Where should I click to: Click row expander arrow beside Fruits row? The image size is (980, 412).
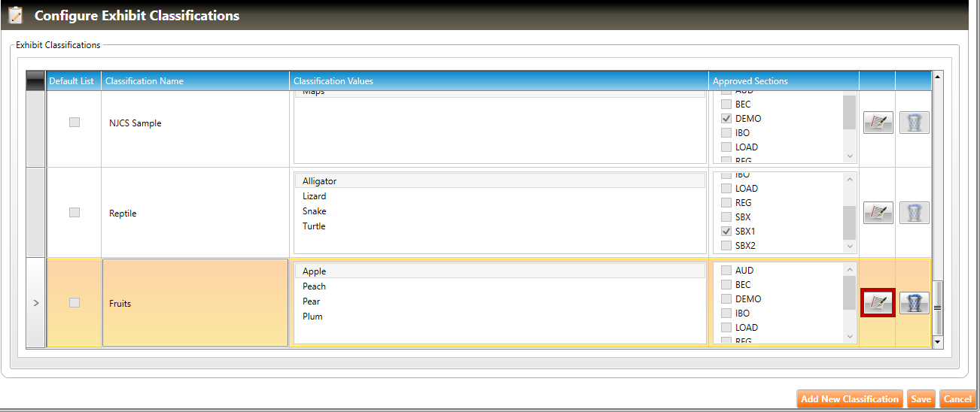(36, 303)
